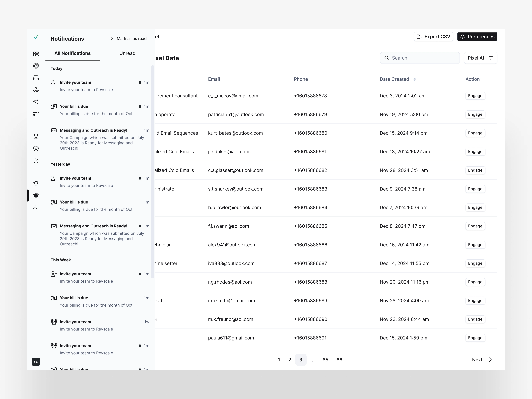Switch to Unread notifications tab
The image size is (532, 399).
(127, 53)
